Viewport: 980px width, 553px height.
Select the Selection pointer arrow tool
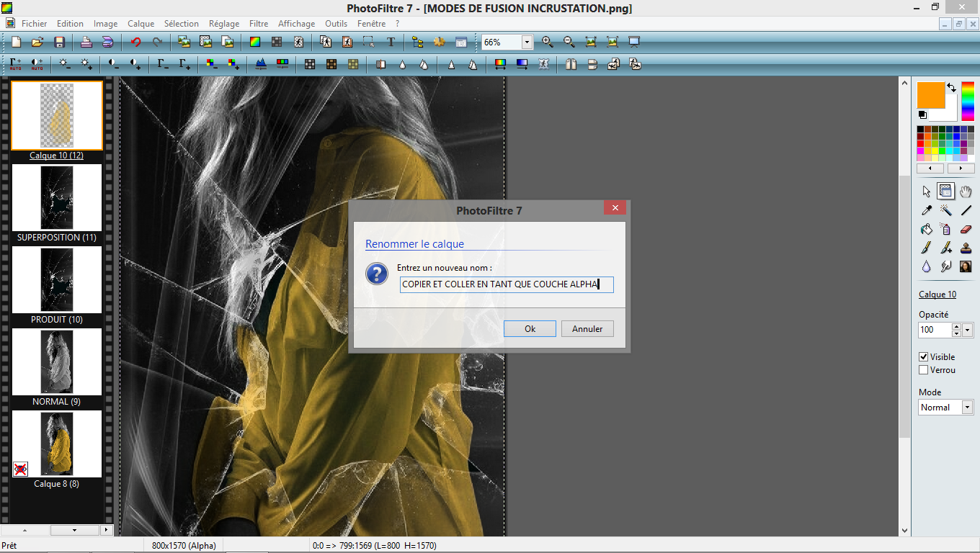[927, 191]
